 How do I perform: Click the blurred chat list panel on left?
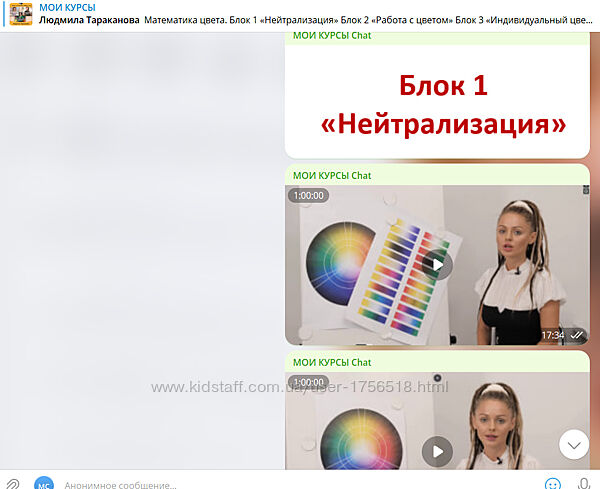pyautogui.click(x=140, y=250)
